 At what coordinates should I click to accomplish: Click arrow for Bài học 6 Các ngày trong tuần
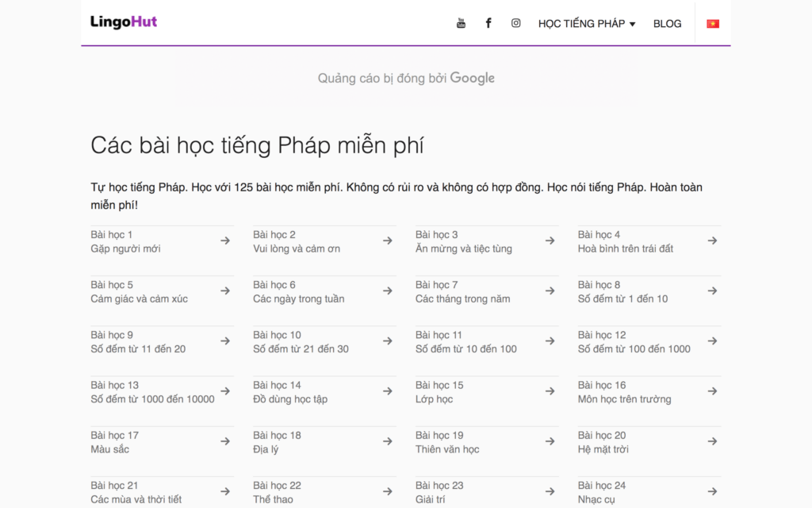[x=387, y=291]
